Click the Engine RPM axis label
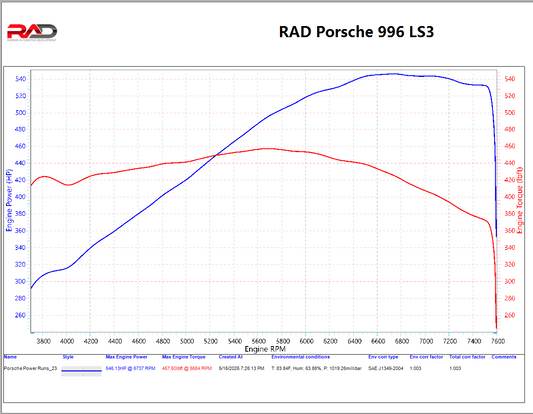This screenshot has height=414, width=533. (265, 349)
